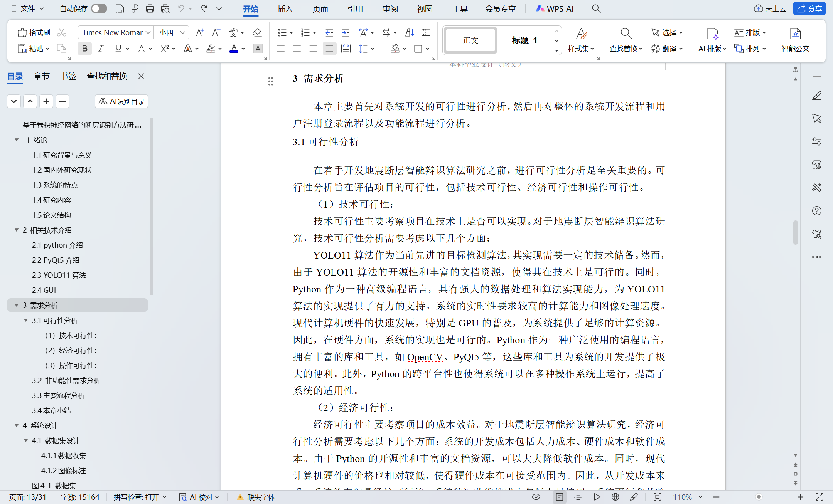Open 样式集 style sets
The width and height of the screenshot is (833, 504).
[x=581, y=40]
